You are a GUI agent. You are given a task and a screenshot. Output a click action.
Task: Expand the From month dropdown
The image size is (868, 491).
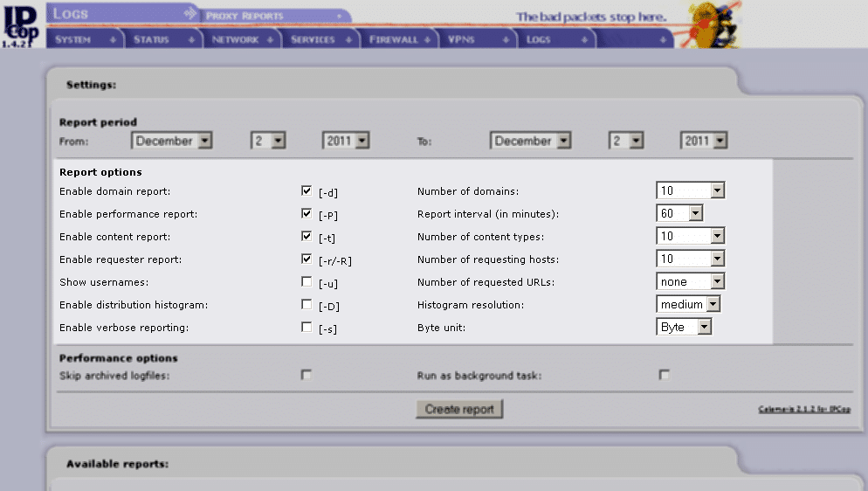tap(172, 141)
